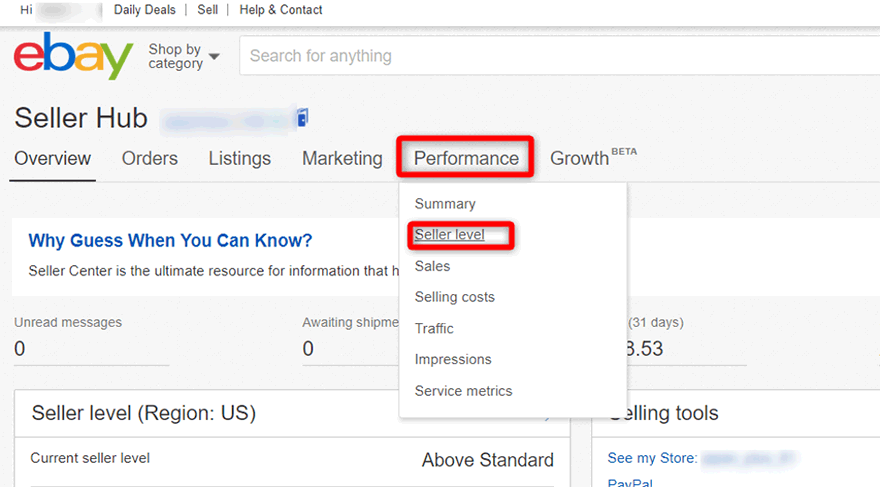Viewport: 880px width, 487px height.
Task: Click the Awaiting shipment count
Action: 308,349
